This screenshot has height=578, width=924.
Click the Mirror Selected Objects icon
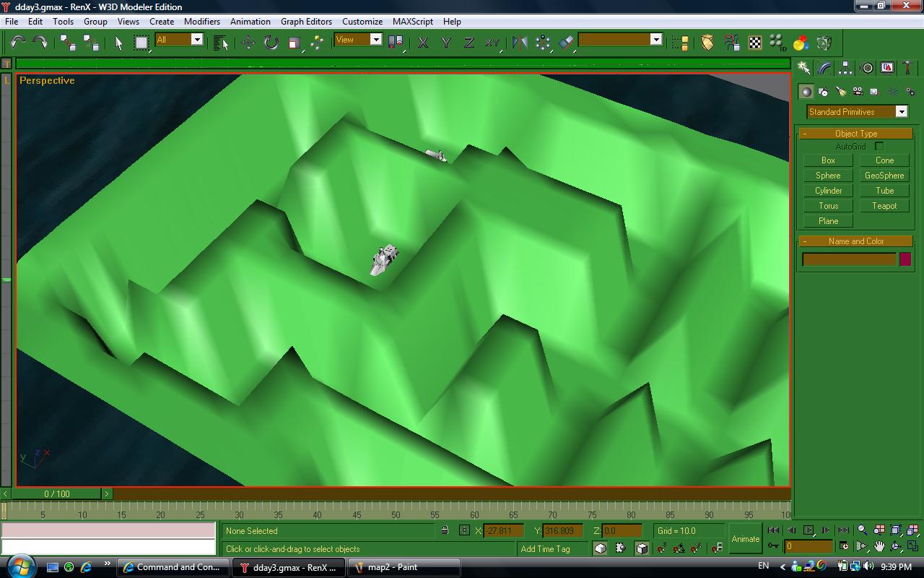click(x=520, y=43)
